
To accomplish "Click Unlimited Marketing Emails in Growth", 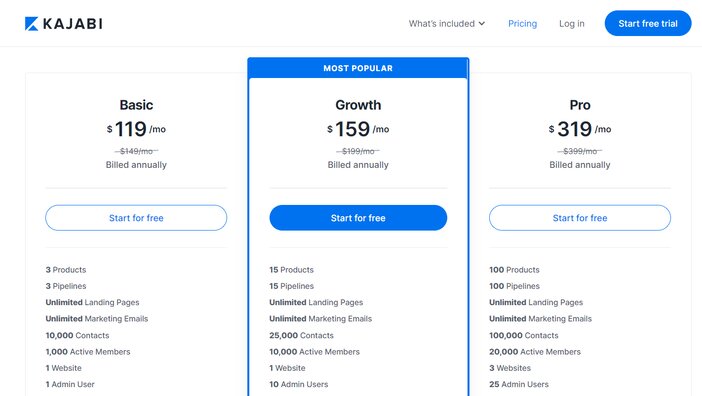I will pyautogui.click(x=321, y=319).
